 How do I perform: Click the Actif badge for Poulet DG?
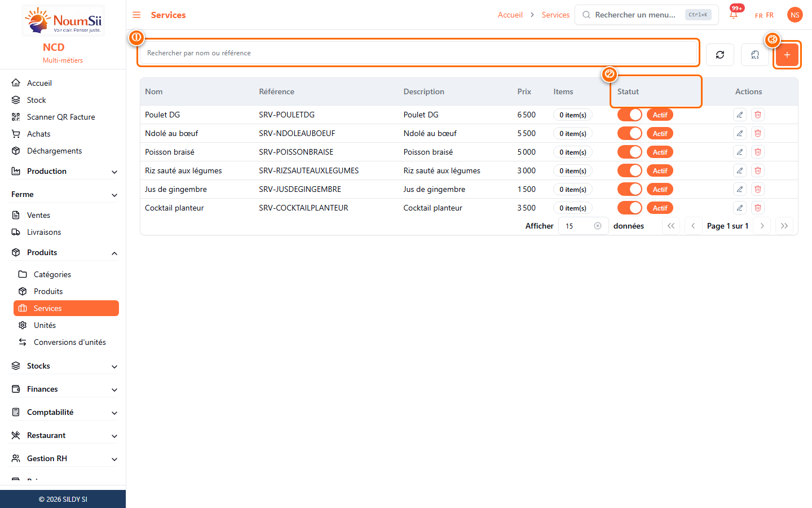pos(660,115)
